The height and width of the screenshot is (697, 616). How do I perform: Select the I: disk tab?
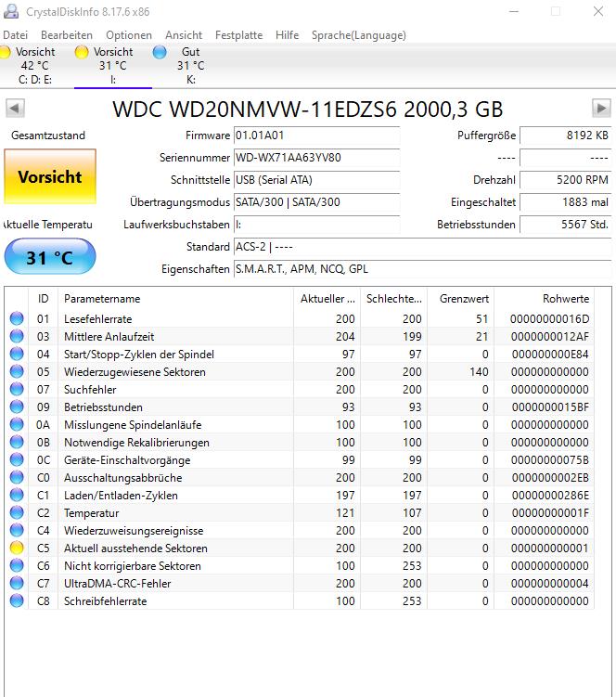[x=113, y=66]
